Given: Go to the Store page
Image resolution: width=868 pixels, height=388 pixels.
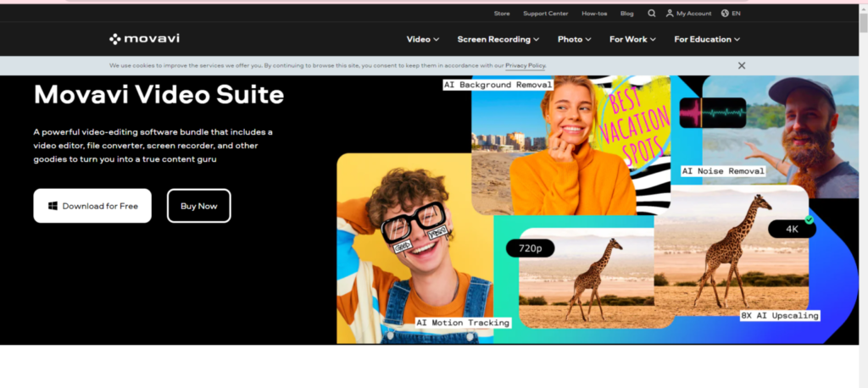Looking at the screenshot, I should (x=502, y=14).
